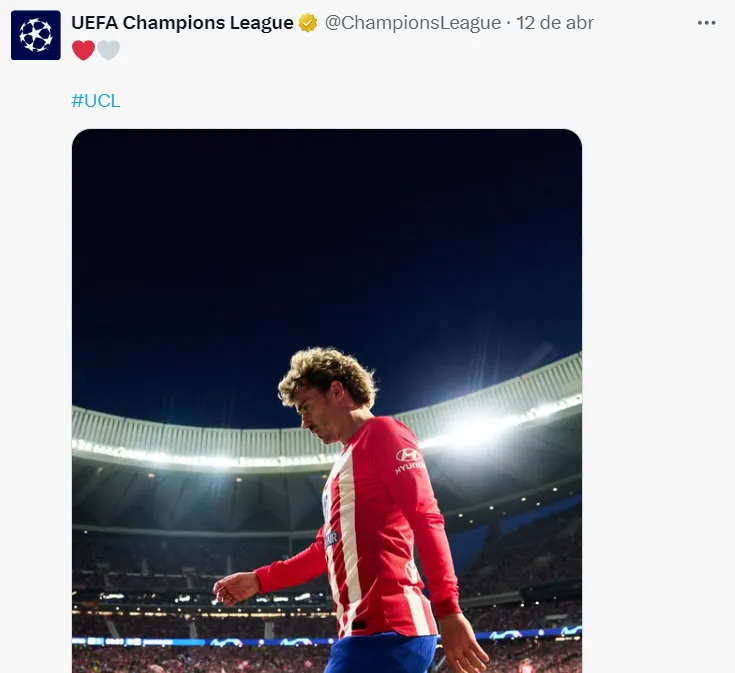This screenshot has height=673, width=735.
Task: Open the UEFA Champions League profile name
Action: (182, 23)
